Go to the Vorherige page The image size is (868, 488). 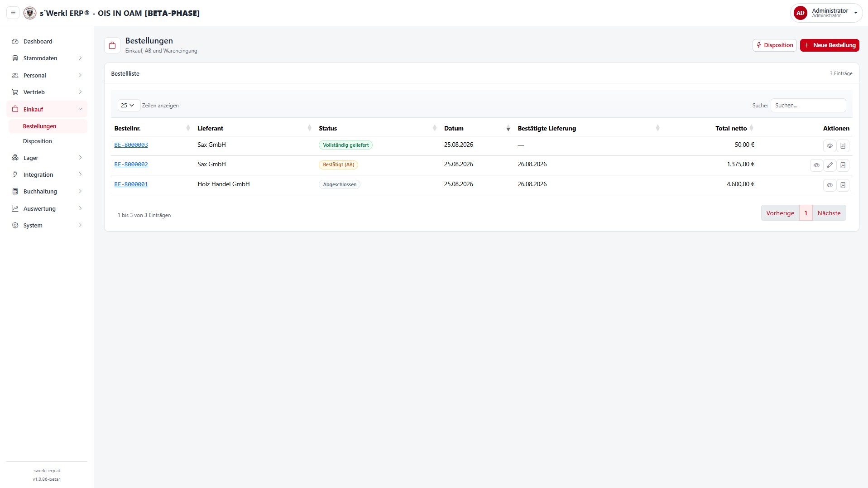point(780,213)
